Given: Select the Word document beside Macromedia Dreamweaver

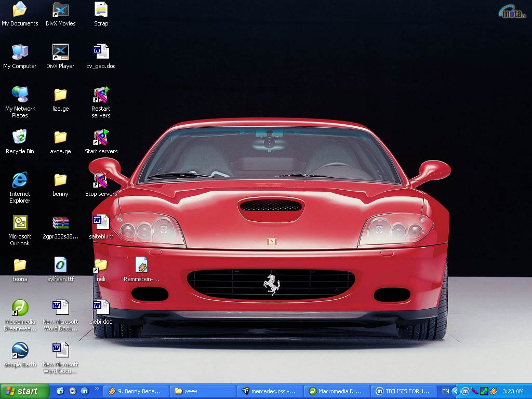Looking at the screenshot, I should (x=60, y=315).
